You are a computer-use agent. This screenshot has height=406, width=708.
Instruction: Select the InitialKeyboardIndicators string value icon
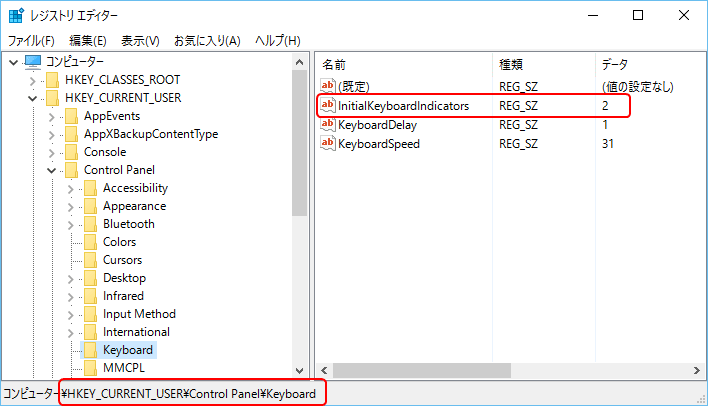click(x=328, y=105)
